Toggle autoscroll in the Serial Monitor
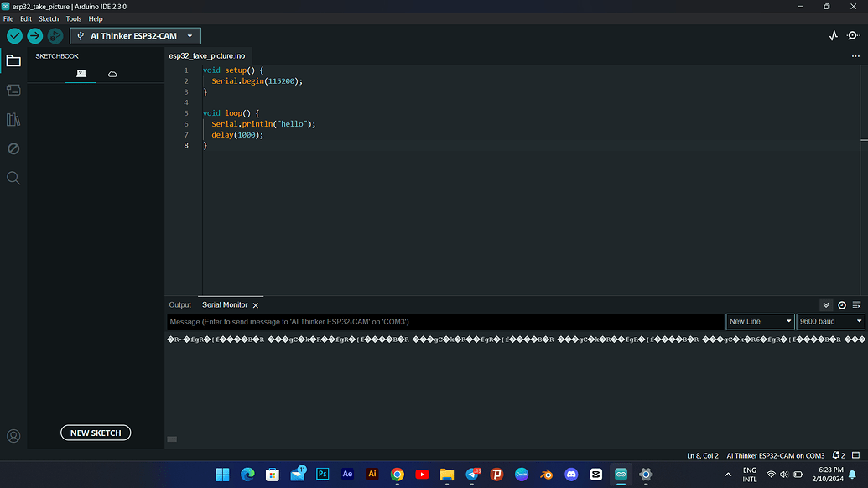The width and height of the screenshot is (868, 488). [x=826, y=304]
